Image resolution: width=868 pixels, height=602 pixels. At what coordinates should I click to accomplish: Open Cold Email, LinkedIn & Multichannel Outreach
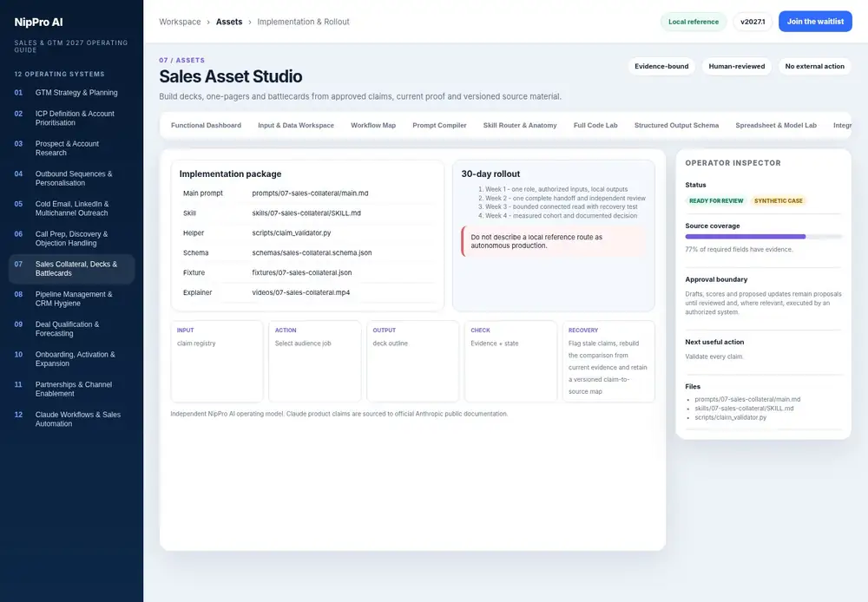point(71,208)
